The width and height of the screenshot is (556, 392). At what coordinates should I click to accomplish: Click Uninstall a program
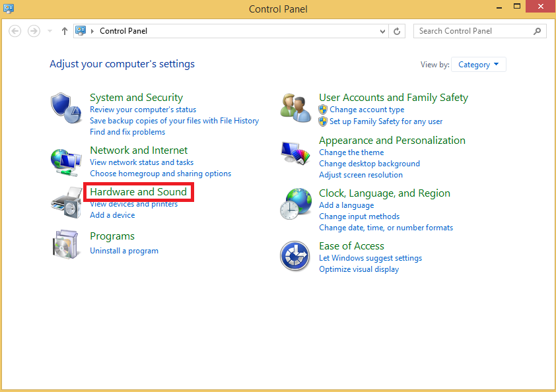[124, 251]
